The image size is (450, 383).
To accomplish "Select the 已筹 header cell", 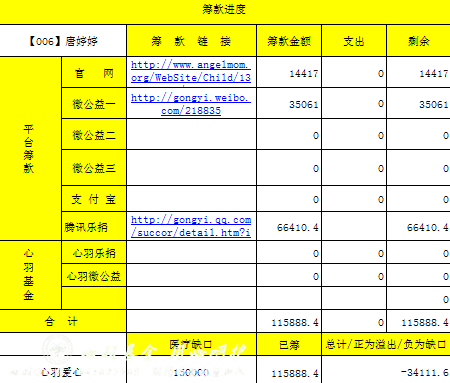I will click(289, 344).
